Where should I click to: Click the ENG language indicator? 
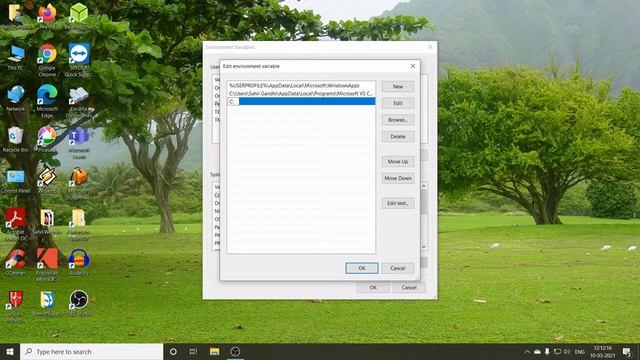click(580, 351)
